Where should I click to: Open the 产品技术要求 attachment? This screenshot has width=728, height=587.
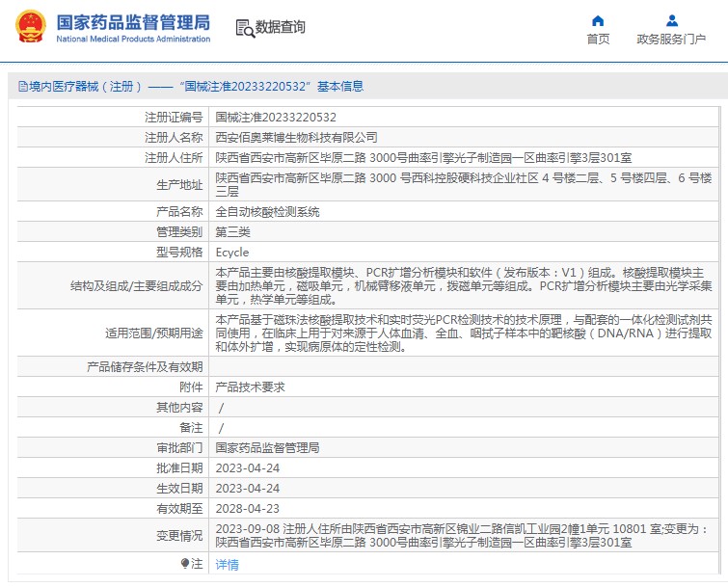(250, 387)
